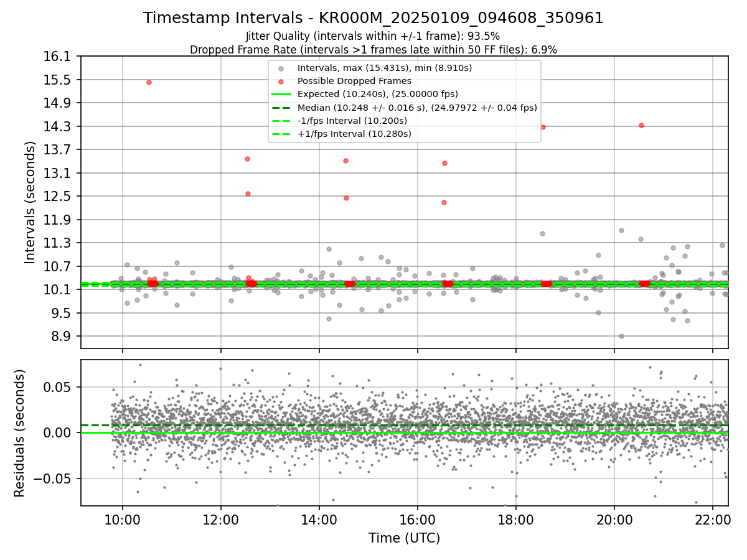This screenshot has height=560, width=747.
Task: Click the plot title 'Timestamp Intervals - KR000M_20250109_094608_350961'
Action: 374,18
